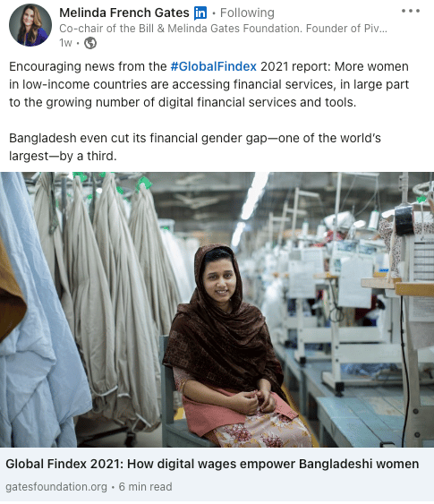Open the garment factory article image
The image size is (434, 504).
tap(217, 310)
